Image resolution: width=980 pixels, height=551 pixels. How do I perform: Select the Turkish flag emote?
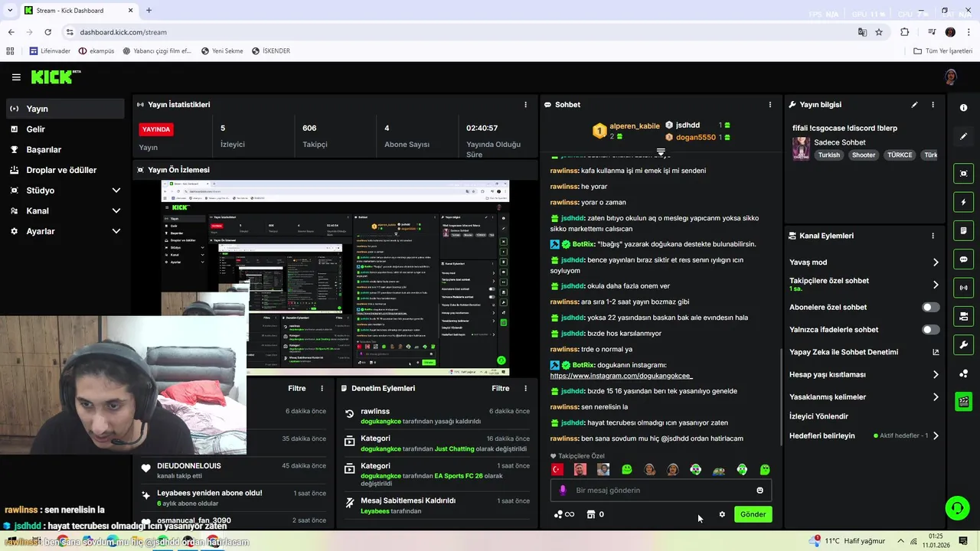[x=557, y=469]
